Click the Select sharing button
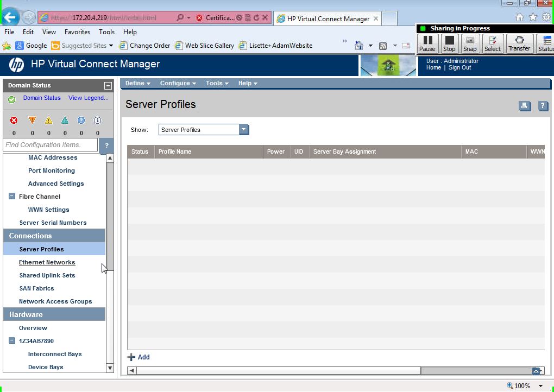This screenshot has height=392, width=554. coord(493,44)
